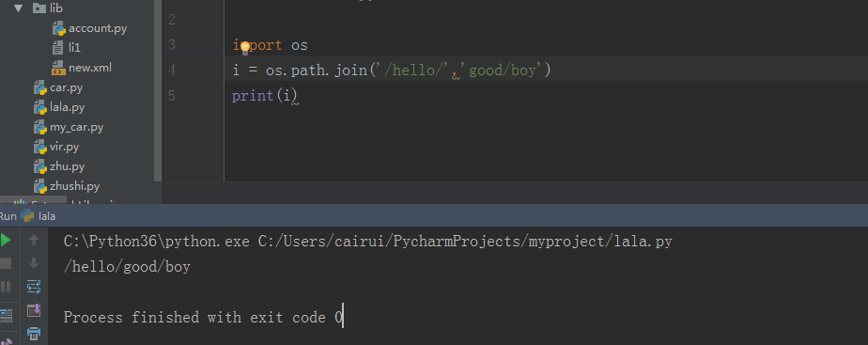Toggle the Scroll to end icon
Screen dimensions: 868x345
click(34, 310)
